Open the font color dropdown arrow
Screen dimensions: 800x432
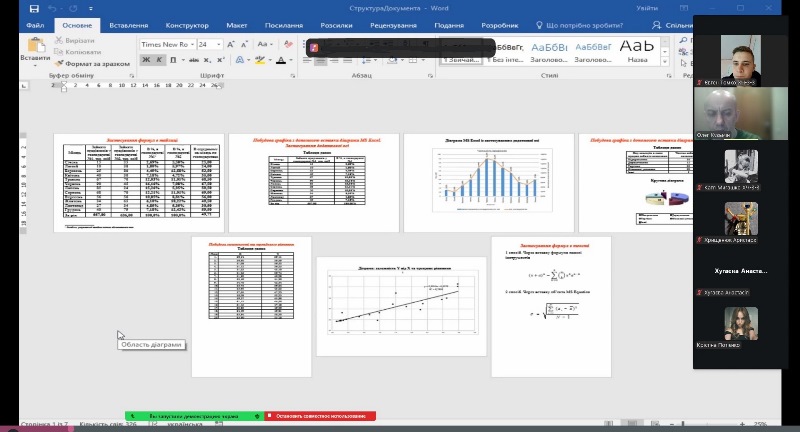coord(291,60)
